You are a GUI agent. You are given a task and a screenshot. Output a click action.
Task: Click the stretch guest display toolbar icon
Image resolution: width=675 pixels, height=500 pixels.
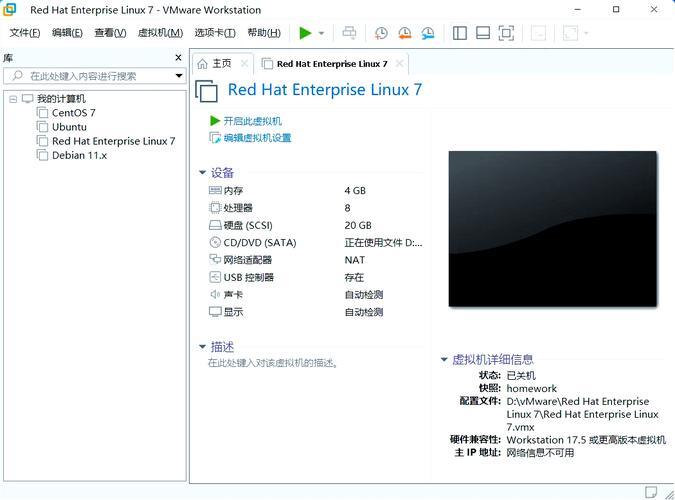(570, 33)
